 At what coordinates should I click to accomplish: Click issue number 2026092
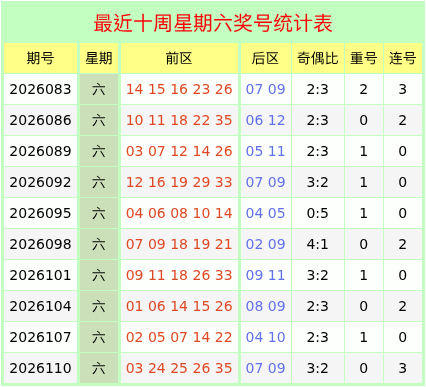pyautogui.click(x=40, y=182)
